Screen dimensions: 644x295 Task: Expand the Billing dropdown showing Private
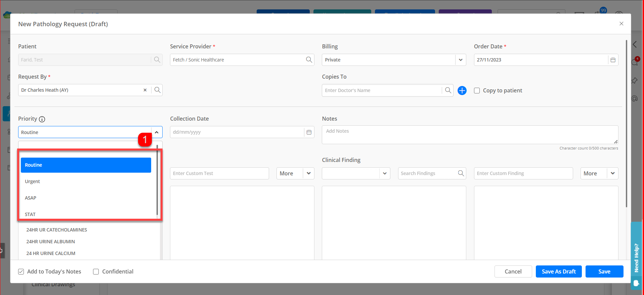tap(461, 60)
